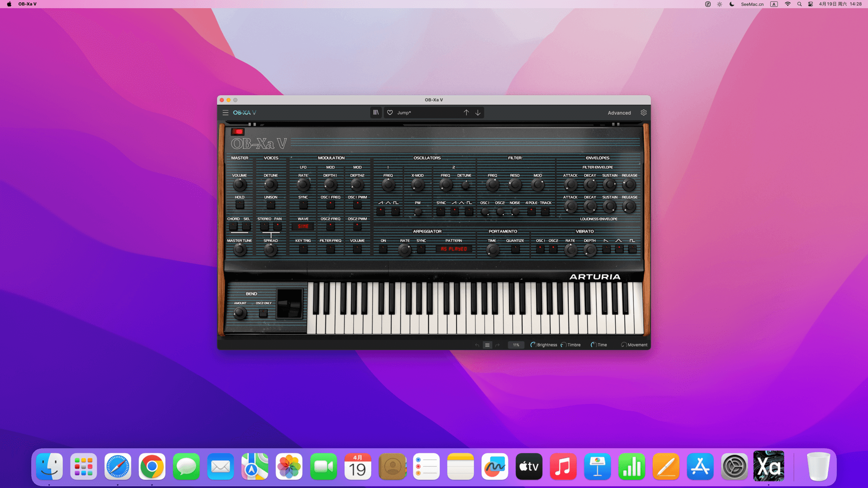The height and width of the screenshot is (488, 868).
Task: Click the pitch bend lever pad
Action: point(290,304)
